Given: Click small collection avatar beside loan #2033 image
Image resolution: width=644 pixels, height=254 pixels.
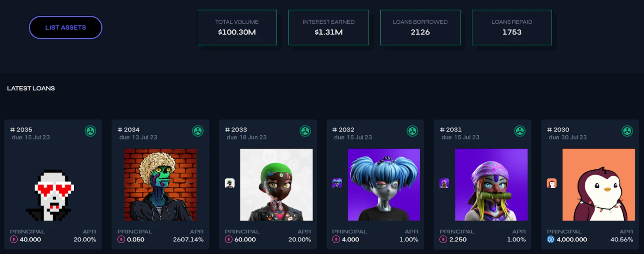Looking at the screenshot, I should coord(230,184).
